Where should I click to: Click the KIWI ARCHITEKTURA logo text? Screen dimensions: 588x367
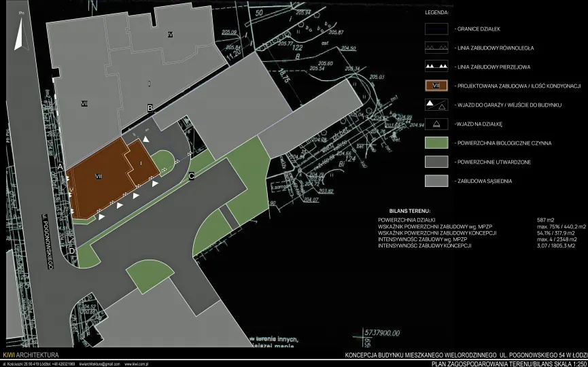click(x=31, y=355)
